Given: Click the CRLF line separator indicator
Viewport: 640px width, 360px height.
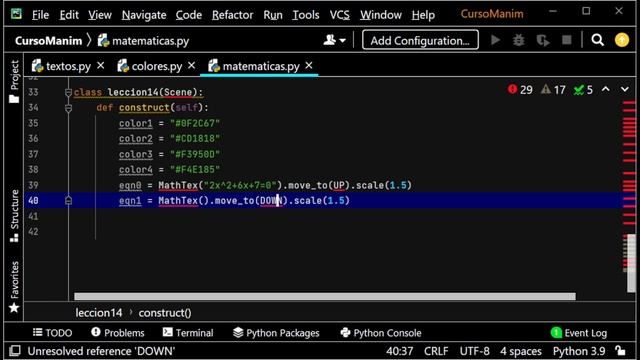Looking at the screenshot, I should click(x=436, y=351).
